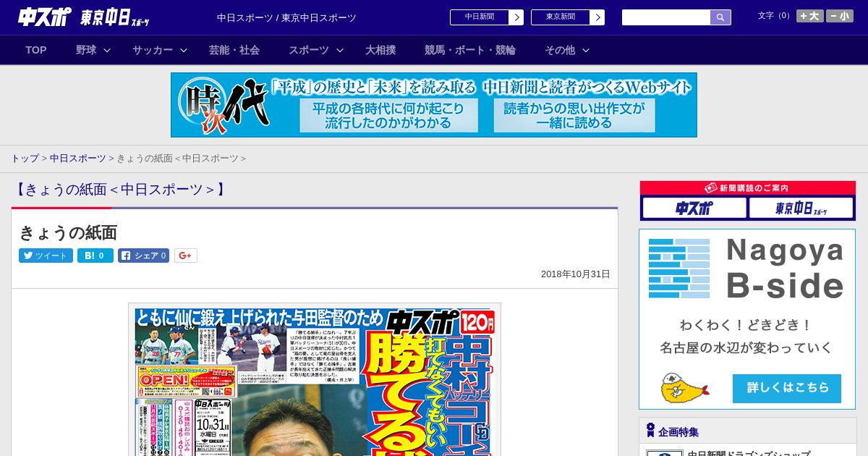Open the 野球 navigation menu

[86, 50]
